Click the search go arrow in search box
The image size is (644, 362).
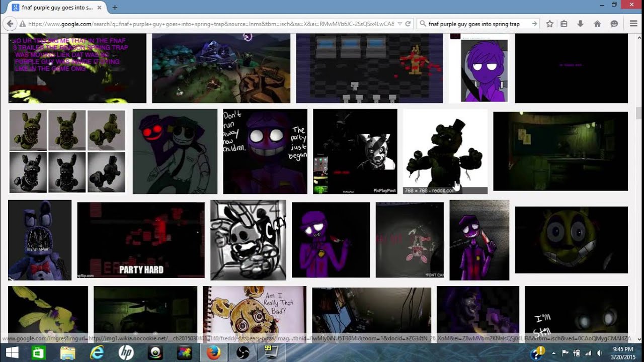pyautogui.click(x=534, y=24)
